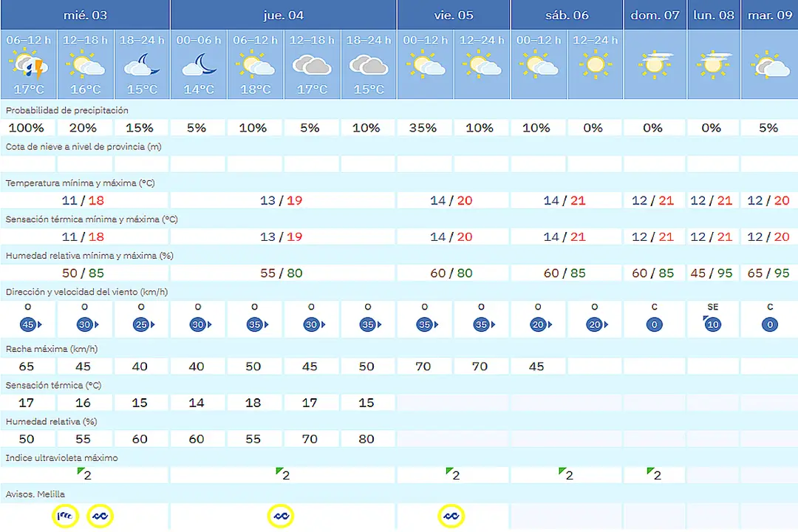Click the weather icon for sáb. 06 00–12 h
The image size is (798, 532).
click(x=539, y=65)
